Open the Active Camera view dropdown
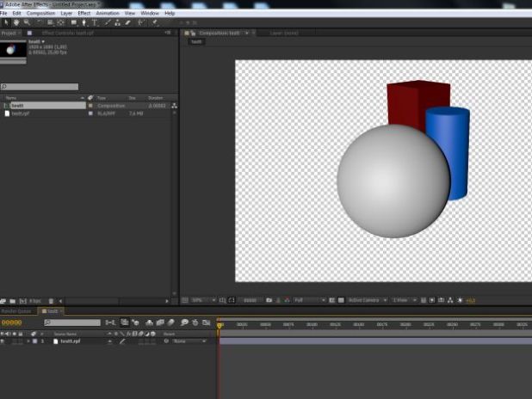The width and height of the screenshot is (532, 399). pyautogui.click(x=366, y=300)
